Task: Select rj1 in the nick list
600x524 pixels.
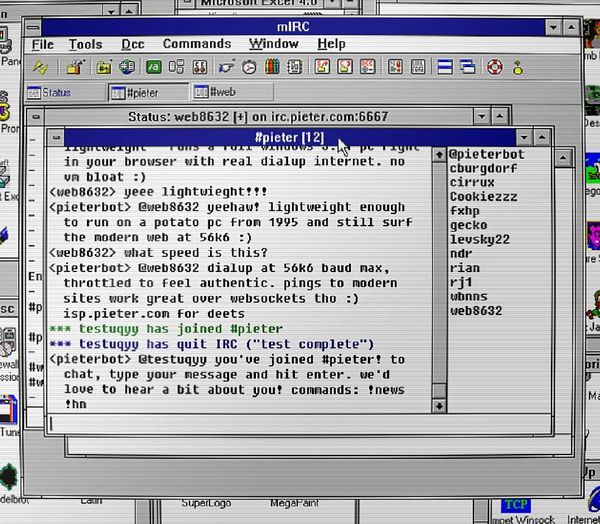Action: [x=461, y=282]
